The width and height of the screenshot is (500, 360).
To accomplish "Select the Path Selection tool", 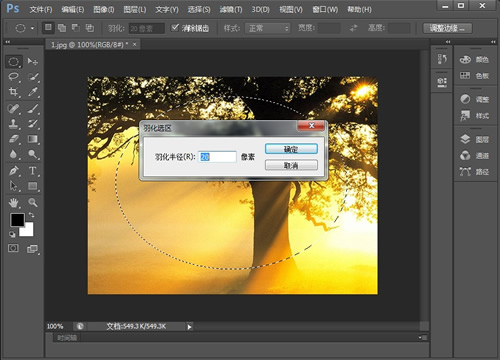I will tap(14, 186).
